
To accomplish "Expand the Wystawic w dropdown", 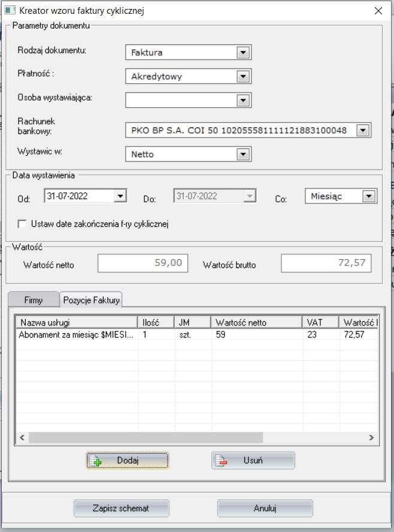I will pyautogui.click(x=243, y=154).
